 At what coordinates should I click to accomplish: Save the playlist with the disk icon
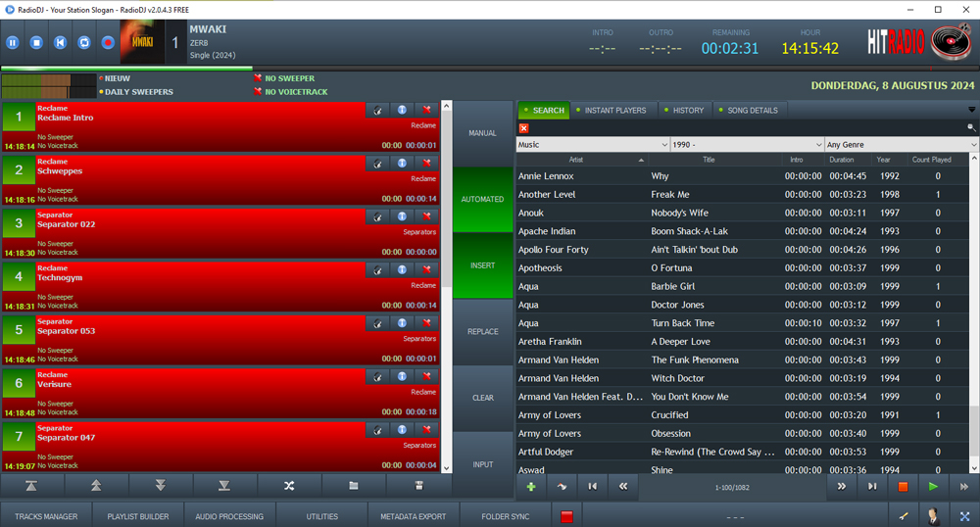(418, 485)
